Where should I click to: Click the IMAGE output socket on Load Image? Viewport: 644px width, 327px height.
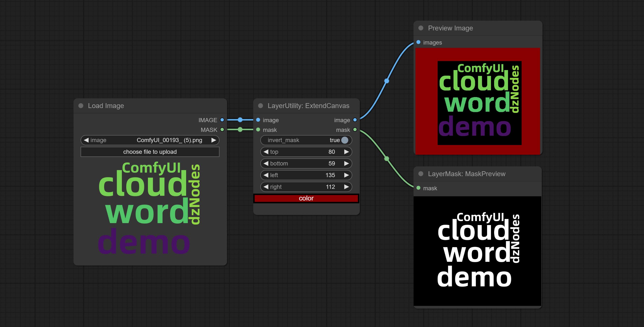point(222,120)
